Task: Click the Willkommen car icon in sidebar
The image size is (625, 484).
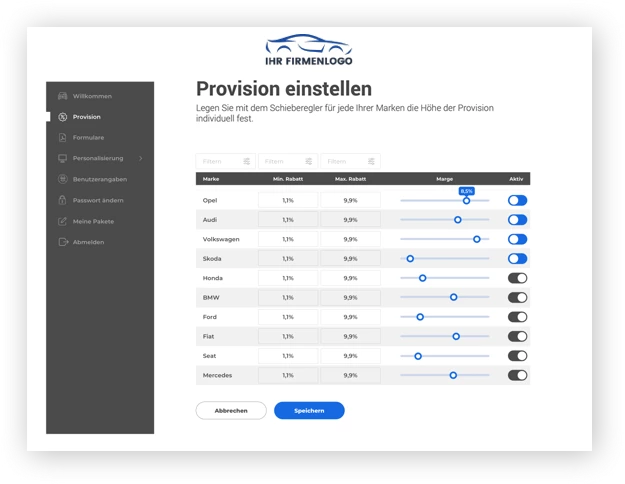Action: (x=63, y=96)
